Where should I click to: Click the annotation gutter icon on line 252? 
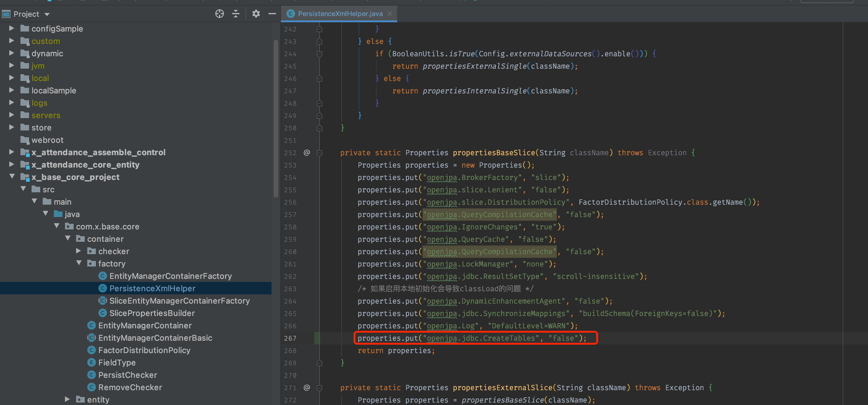(307, 152)
